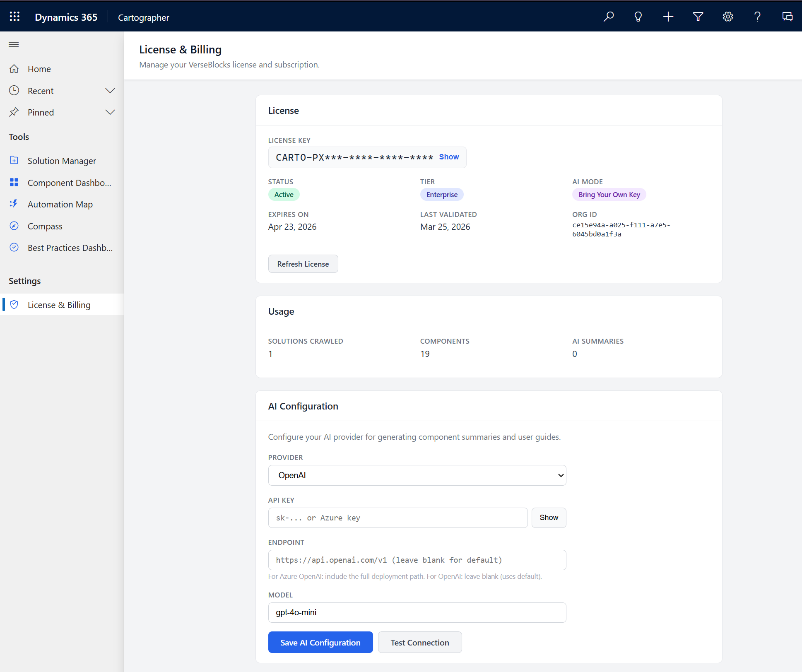Click the search magnifier icon
Image resolution: width=802 pixels, height=672 pixels.
[608, 17]
